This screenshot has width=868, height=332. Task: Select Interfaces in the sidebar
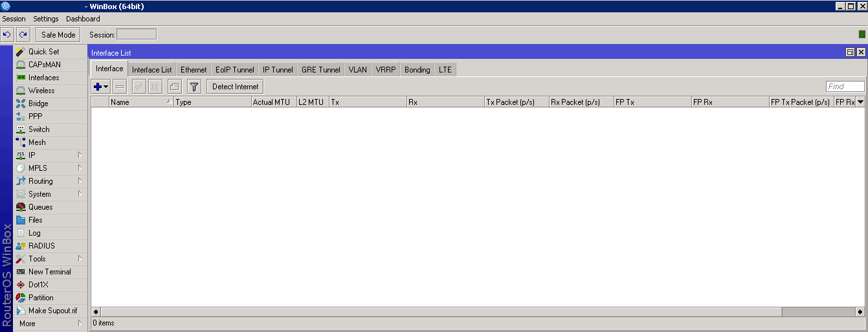tap(50, 78)
